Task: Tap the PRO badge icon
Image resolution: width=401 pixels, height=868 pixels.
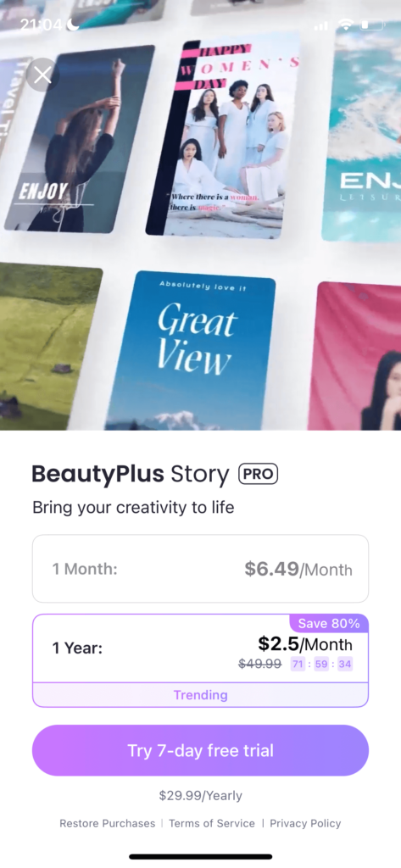Action: 258,475
